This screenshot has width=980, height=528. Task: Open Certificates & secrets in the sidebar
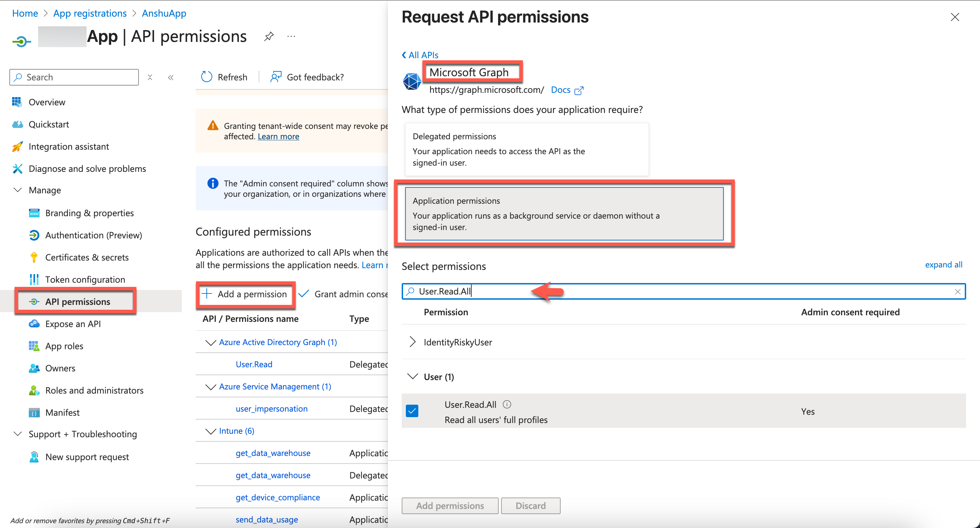tap(87, 257)
